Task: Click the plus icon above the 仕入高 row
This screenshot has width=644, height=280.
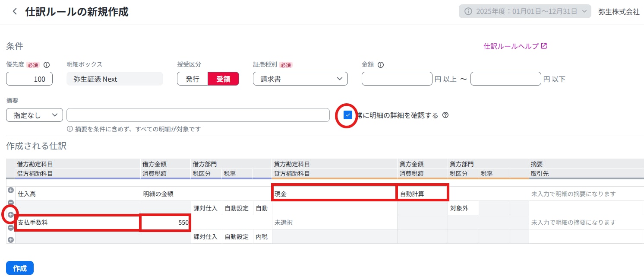Action: tap(11, 190)
